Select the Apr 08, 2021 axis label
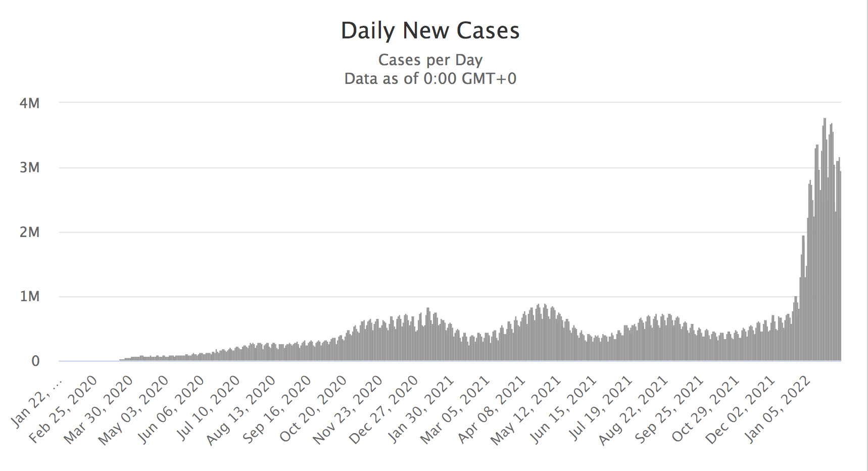The height and width of the screenshot is (471, 868). 492,409
